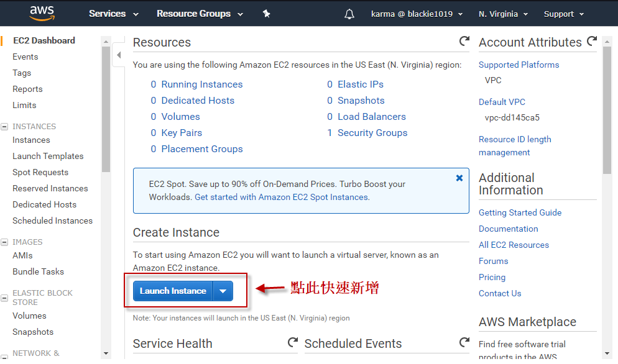618x364 pixels.
Task: Select Launch Templates in the sidebar
Action: coord(48,157)
